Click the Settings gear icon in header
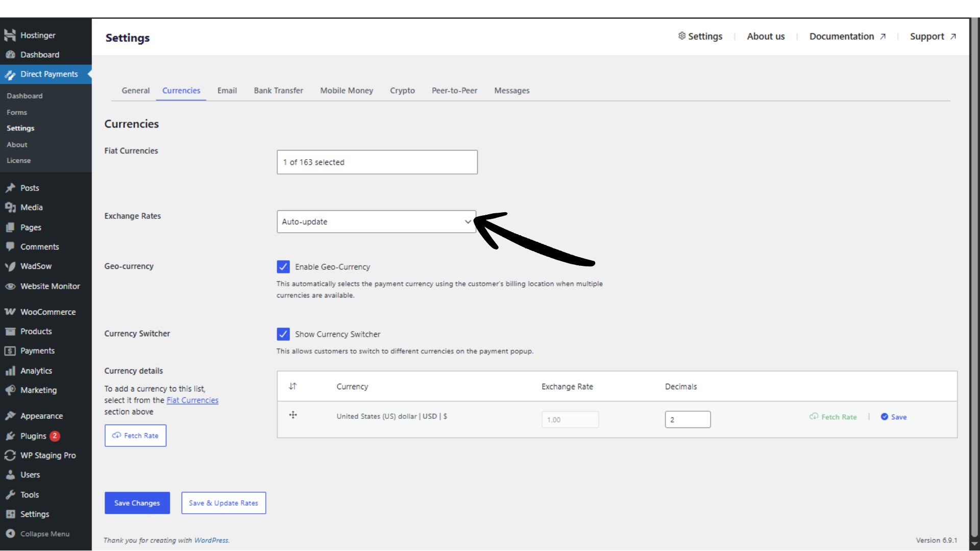 point(681,36)
